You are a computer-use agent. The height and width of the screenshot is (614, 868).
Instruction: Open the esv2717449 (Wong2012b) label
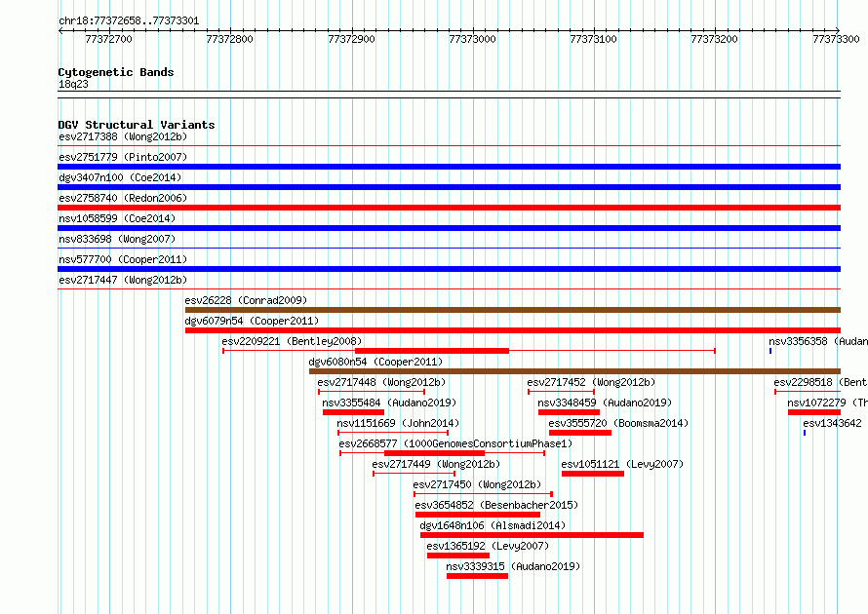pos(436,464)
